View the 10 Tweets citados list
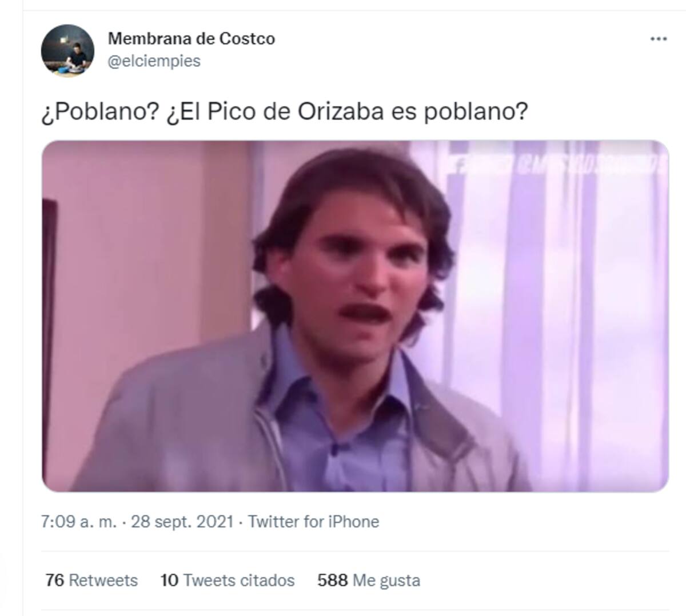686x616 pixels. pyautogui.click(x=228, y=581)
